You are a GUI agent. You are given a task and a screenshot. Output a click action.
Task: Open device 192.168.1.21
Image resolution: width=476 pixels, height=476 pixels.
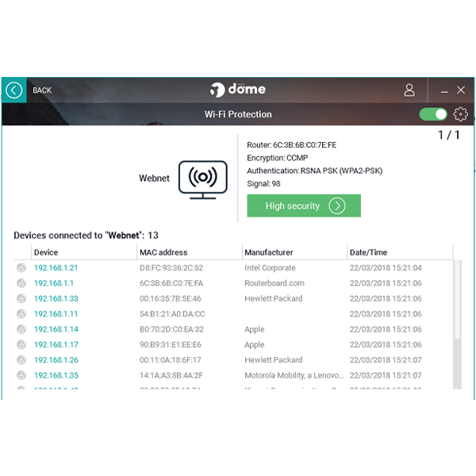click(x=56, y=268)
